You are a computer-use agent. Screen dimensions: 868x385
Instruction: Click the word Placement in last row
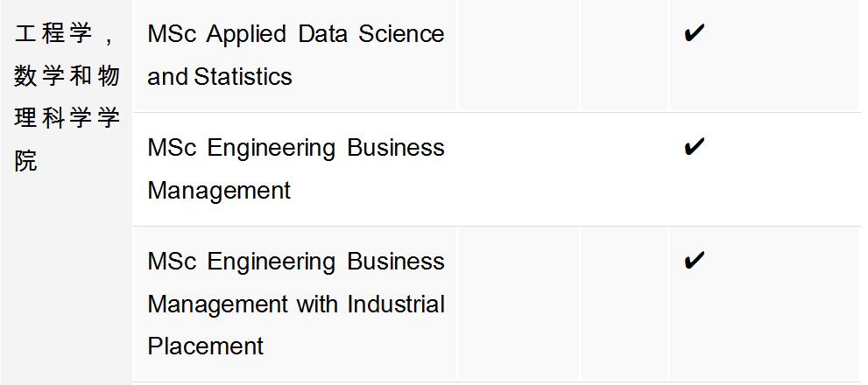click(x=206, y=346)
